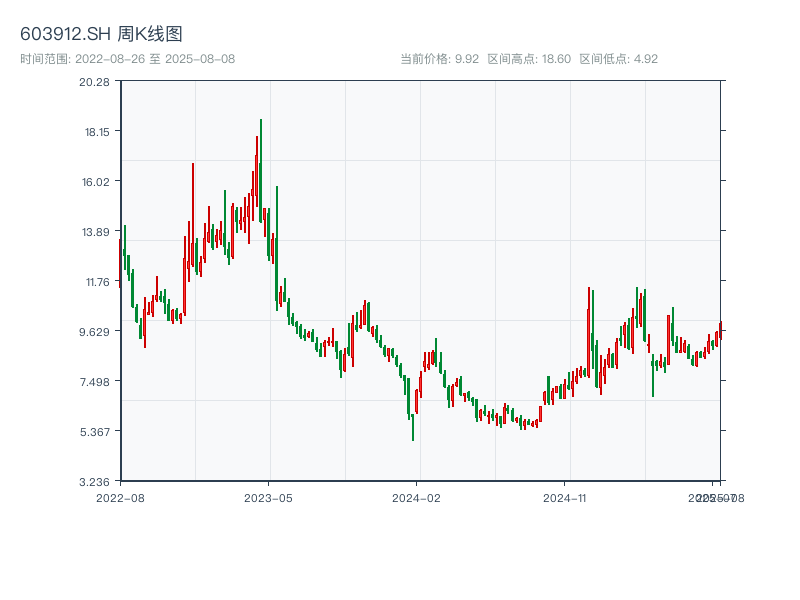The width and height of the screenshot is (800, 600).
Task: Click the 2022-08 x-axis date label
Action: 120,497
